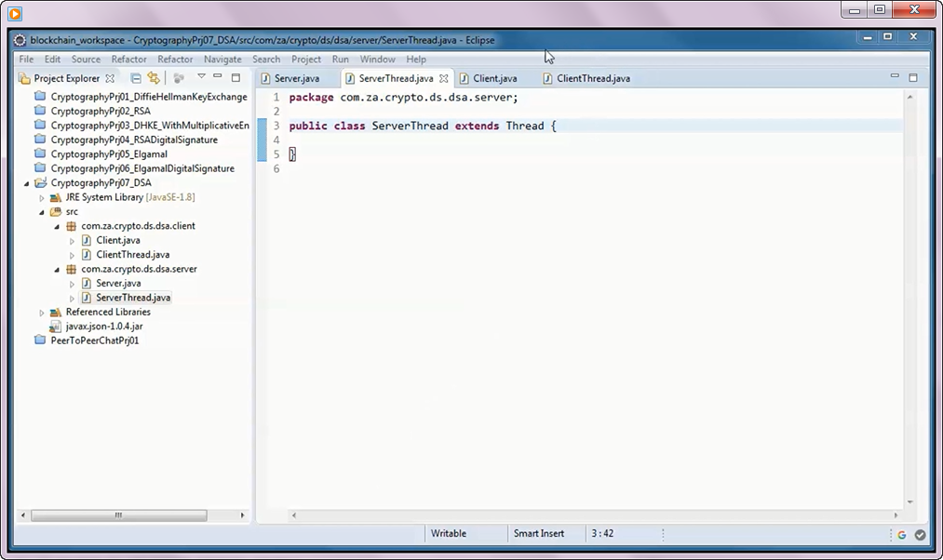
Task: Expand the JRE System Library node
Action: click(42, 198)
